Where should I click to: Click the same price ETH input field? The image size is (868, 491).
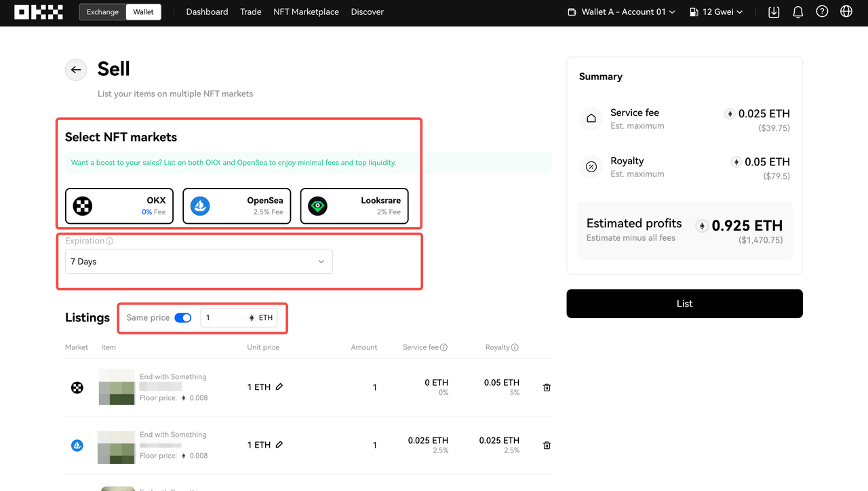coord(226,318)
